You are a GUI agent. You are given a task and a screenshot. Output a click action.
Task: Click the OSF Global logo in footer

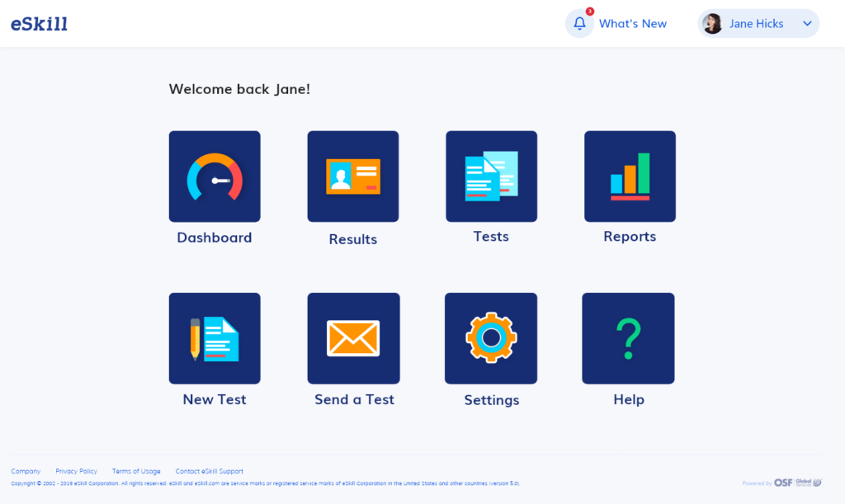tap(797, 483)
